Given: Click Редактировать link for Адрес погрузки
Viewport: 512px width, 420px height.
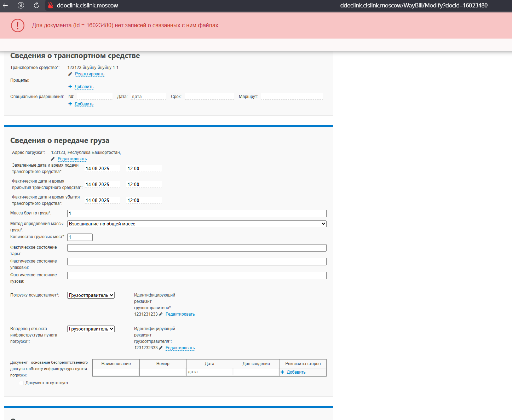Looking at the screenshot, I should 72,159.
